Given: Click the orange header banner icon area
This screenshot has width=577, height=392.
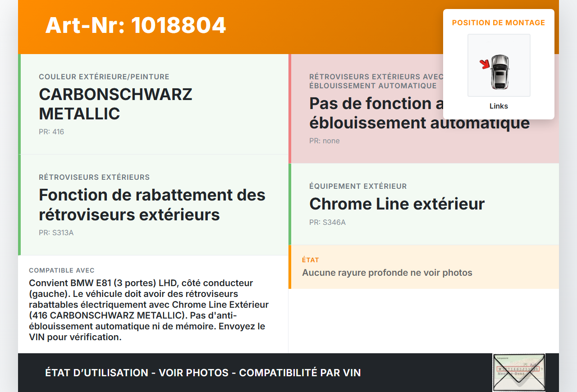Looking at the screenshot, I should click(135, 26).
